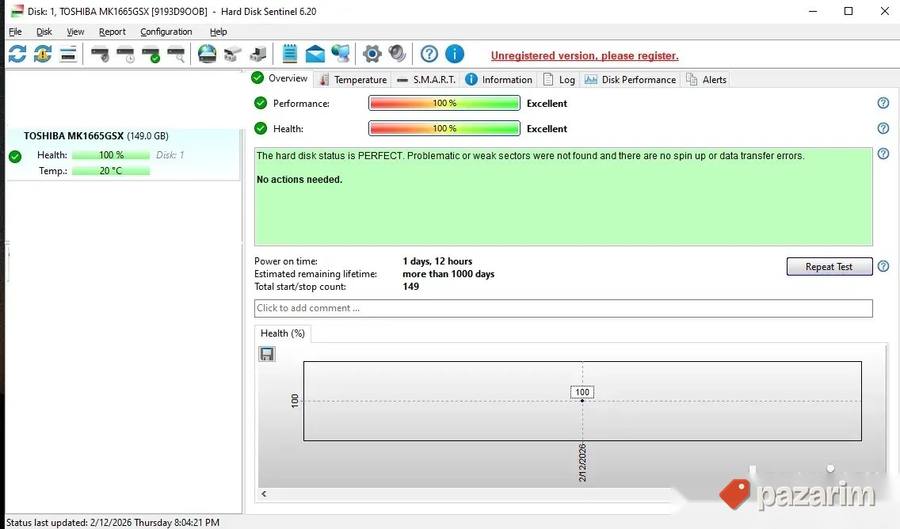
Task: Switch to the Overview tab
Action: coord(280,78)
